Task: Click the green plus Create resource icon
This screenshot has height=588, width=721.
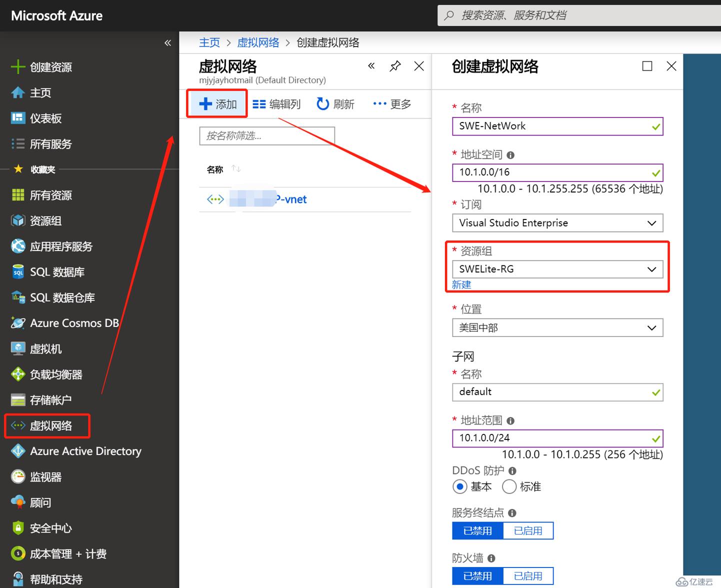Action: coord(18,67)
